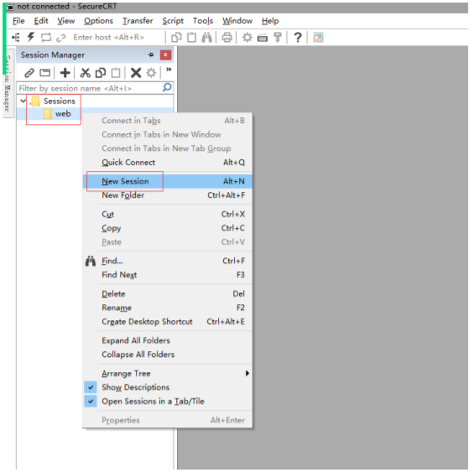Toggle Open Sessions in a Tab/Tile option
This screenshot has height=476, width=473.
168,401
